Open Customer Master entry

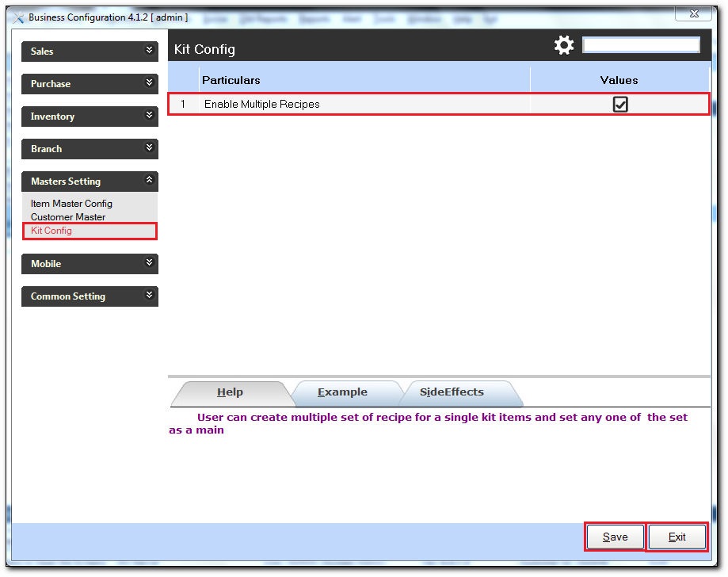point(68,217)
